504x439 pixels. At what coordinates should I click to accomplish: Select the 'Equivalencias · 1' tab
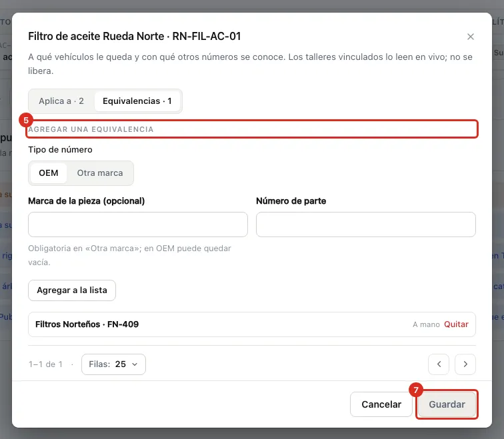tap(137, 101)
